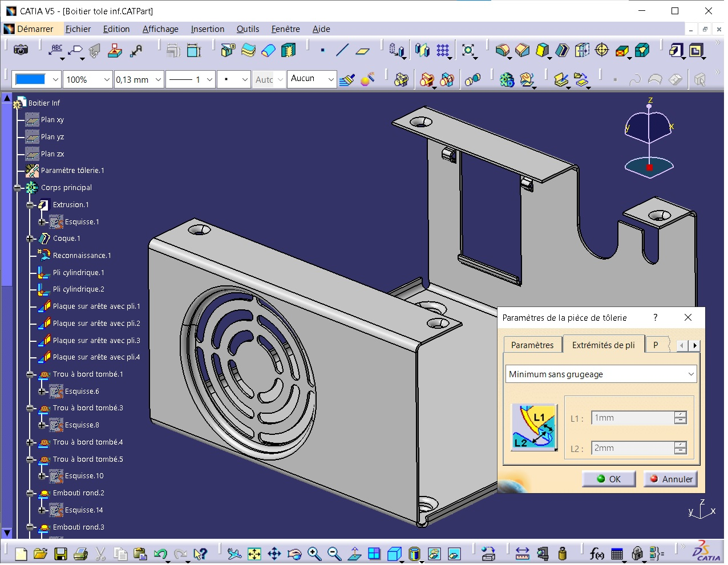Open the Insertion menu
The image size is (728, 565).
(207, 29)
